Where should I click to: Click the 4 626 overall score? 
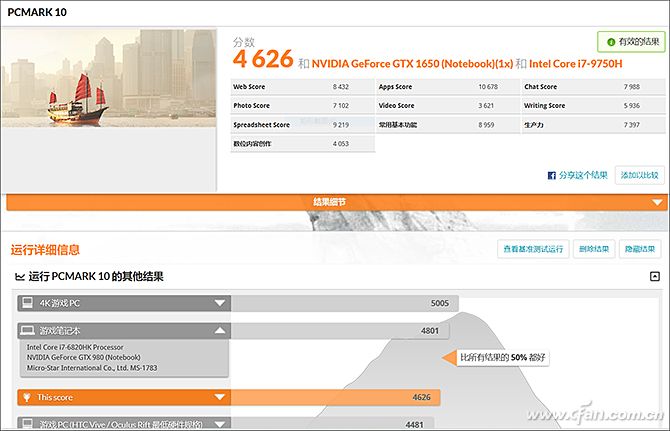point(263,59)
